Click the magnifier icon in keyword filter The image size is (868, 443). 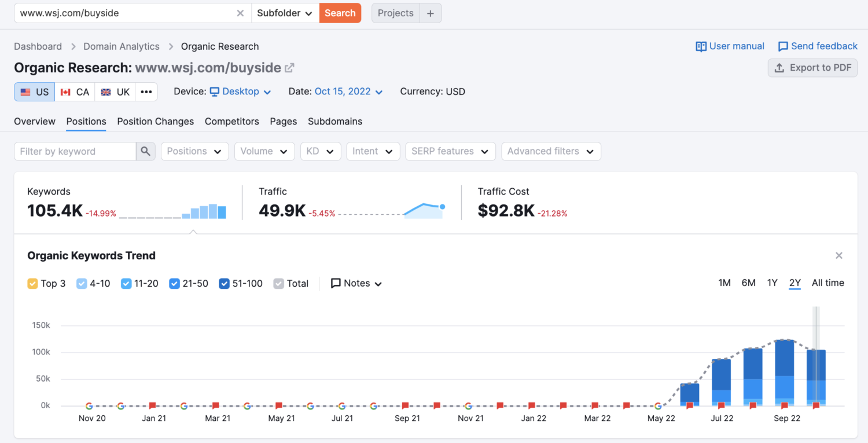pyautogui.click(x=145, y=151)
